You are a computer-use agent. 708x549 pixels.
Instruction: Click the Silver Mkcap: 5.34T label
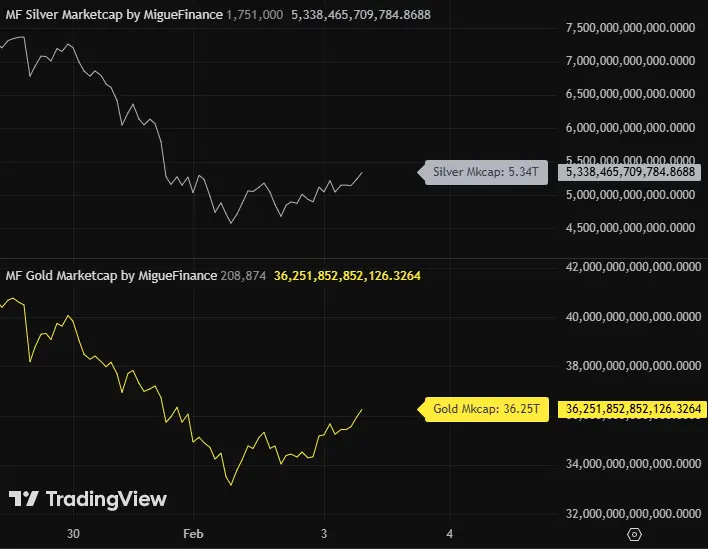[483, 172]
